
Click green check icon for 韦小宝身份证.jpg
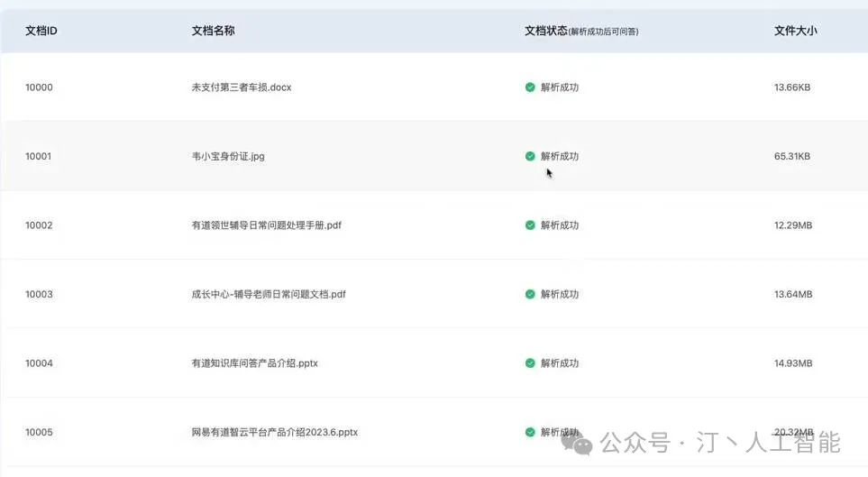coord(530,156)
